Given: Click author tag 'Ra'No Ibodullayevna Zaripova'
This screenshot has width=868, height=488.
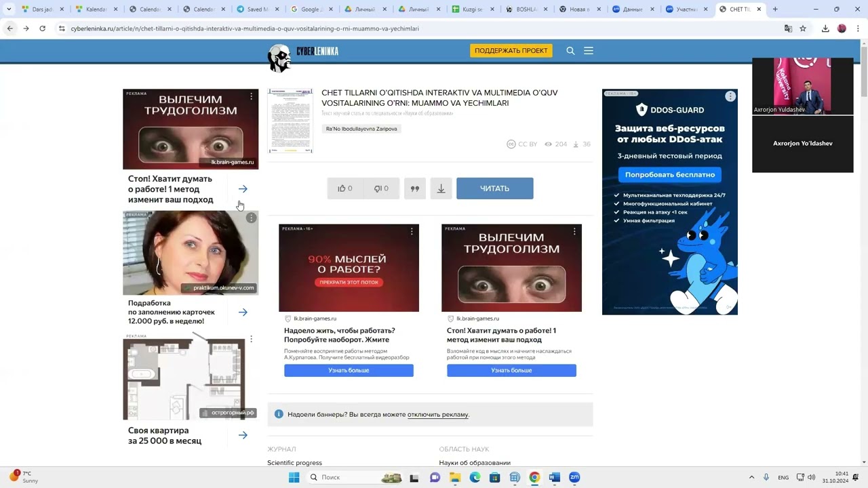Looking at the screenshot, I should click(x=361, y=129).
